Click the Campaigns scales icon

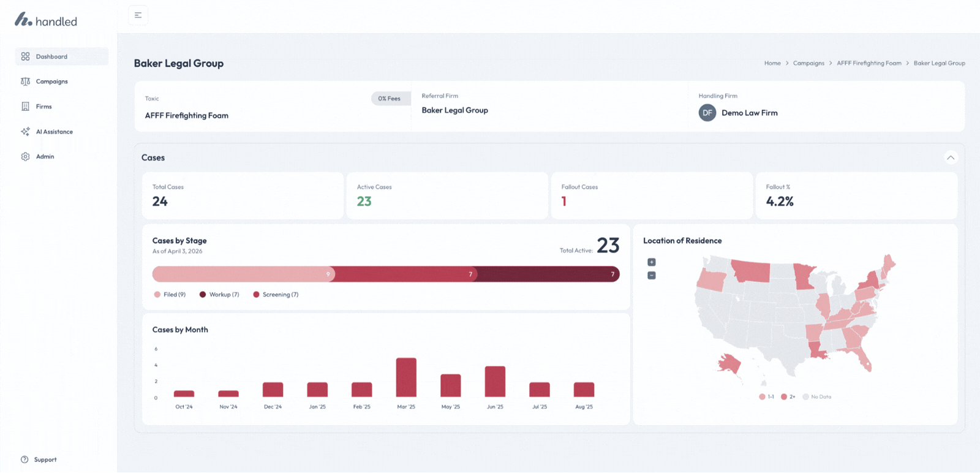25,81
